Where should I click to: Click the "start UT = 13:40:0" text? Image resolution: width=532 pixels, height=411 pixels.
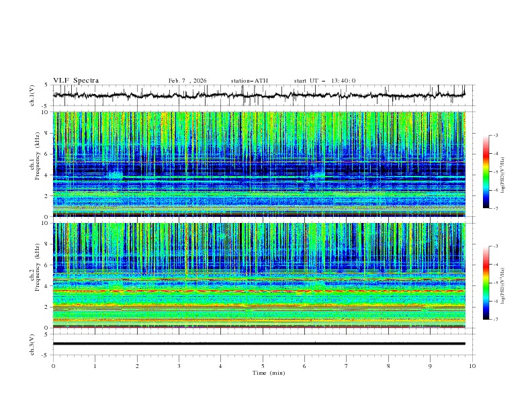[x=324, y=81]
